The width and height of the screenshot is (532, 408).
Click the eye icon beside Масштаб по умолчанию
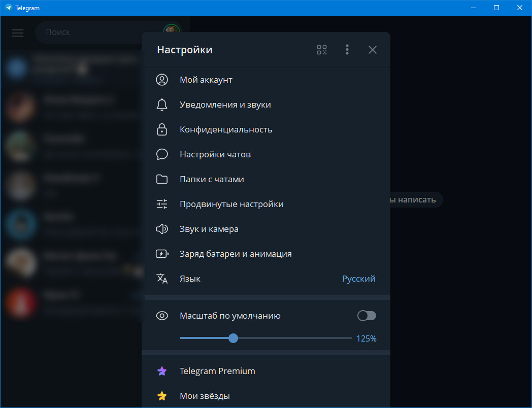(162, 316)
